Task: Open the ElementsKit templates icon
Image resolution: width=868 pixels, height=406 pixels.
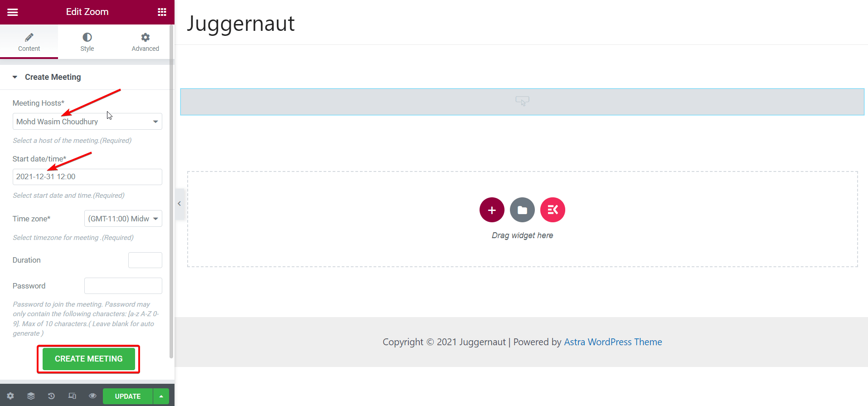Action: [552, 210]
